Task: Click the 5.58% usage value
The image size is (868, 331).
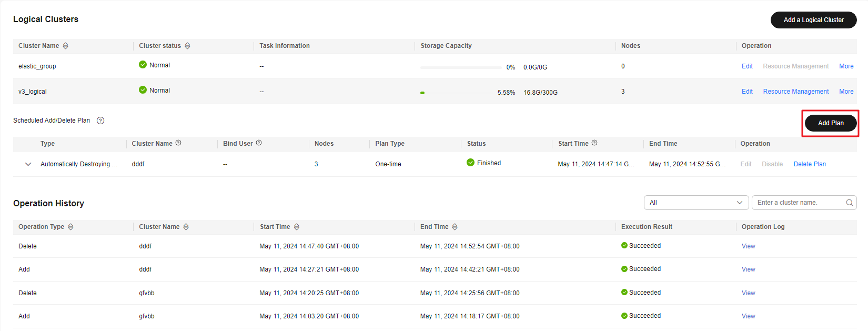Action: tap(506, 93)
